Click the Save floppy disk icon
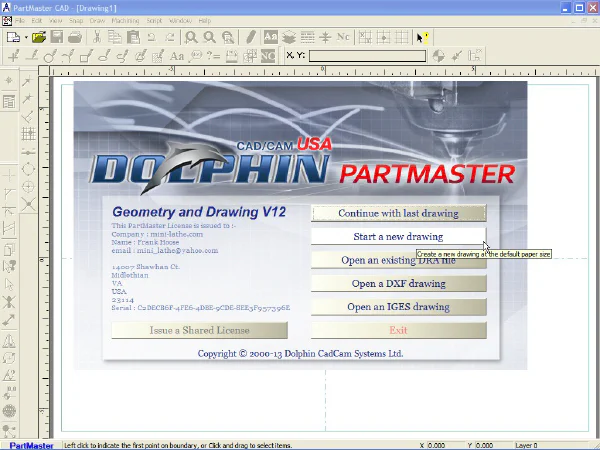Screen dimensions: 600x450 [57, 37]
